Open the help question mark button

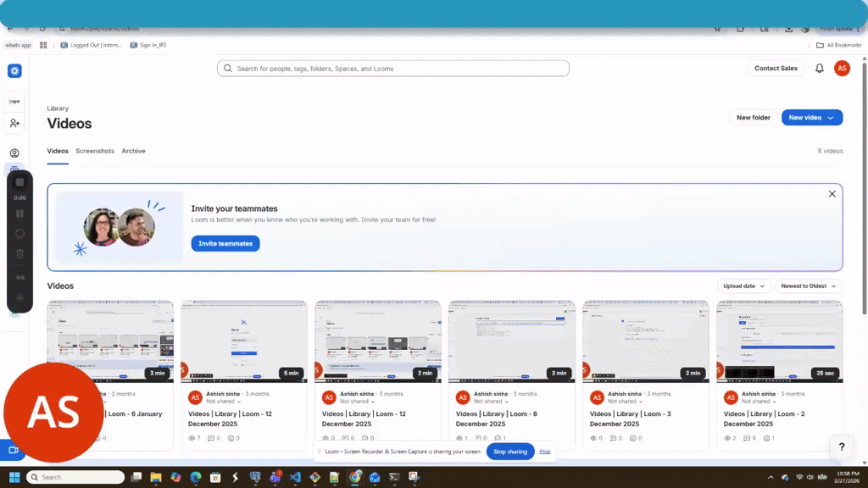[x=842, y=447]
